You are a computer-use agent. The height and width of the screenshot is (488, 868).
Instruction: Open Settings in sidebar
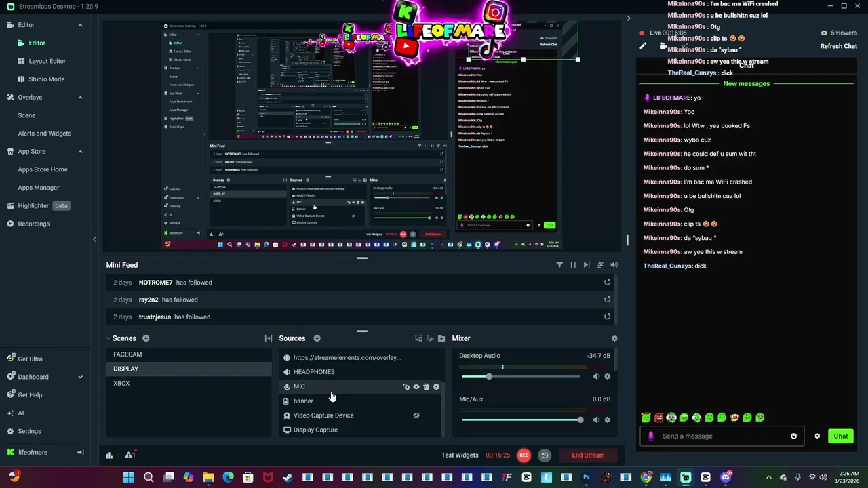[29, 431]
